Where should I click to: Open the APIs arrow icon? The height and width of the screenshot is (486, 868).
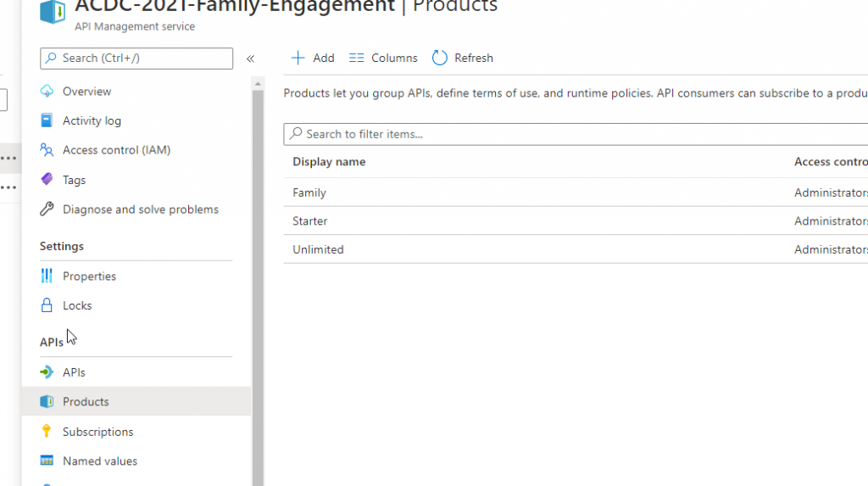(47, 372)
